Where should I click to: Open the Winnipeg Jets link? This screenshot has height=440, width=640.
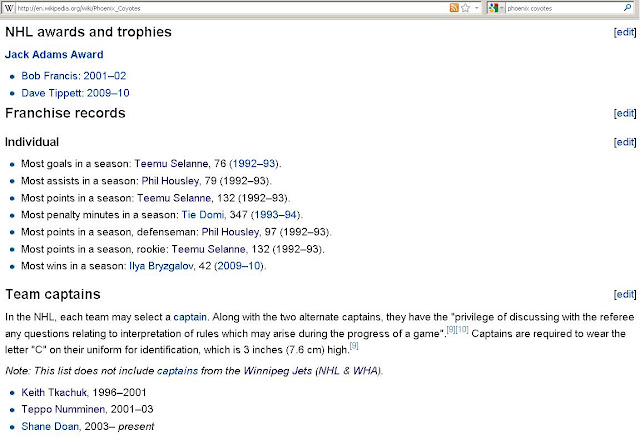[278, 371]
